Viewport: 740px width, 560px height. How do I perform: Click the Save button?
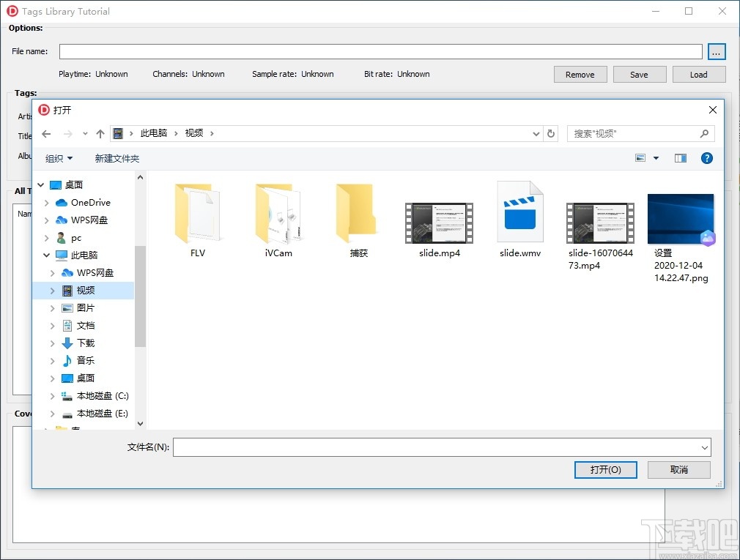coord(639,74)
